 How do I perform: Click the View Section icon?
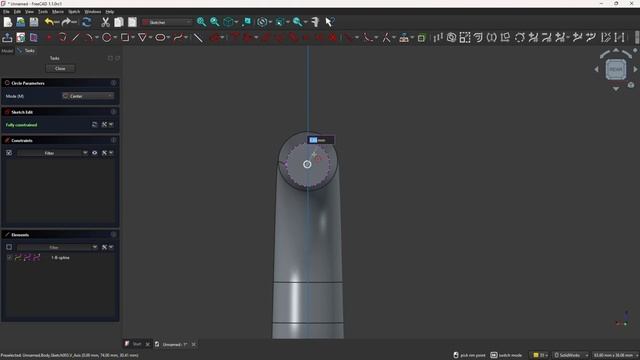coord(33,38)
